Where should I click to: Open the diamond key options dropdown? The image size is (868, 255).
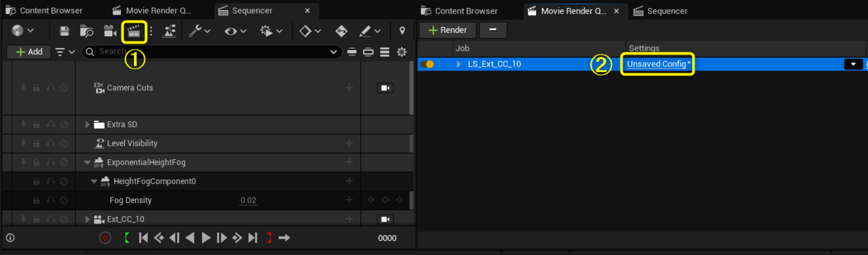tap(311, 31)
